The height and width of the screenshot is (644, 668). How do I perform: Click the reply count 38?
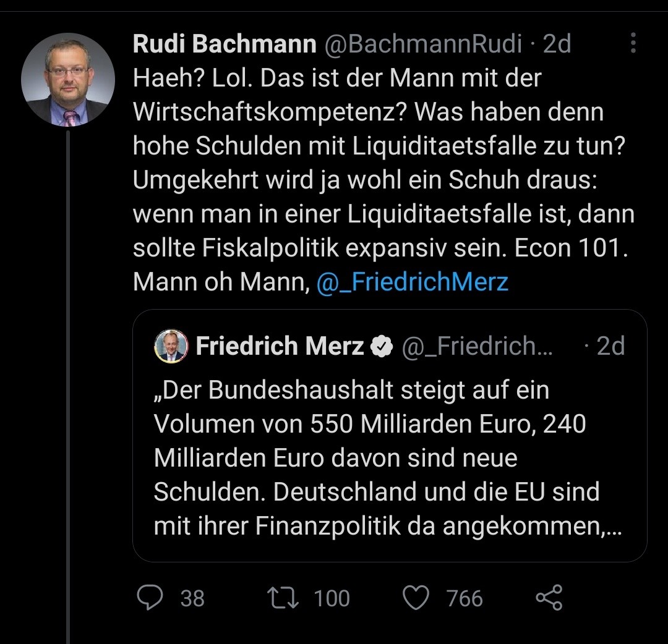coord(192,598)
